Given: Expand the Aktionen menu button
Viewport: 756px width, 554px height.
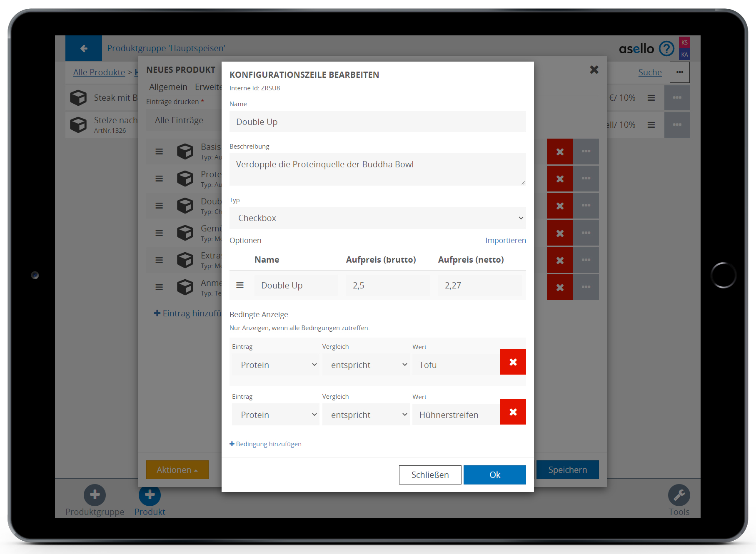Looking at the screenshot, I should (177, 470).
